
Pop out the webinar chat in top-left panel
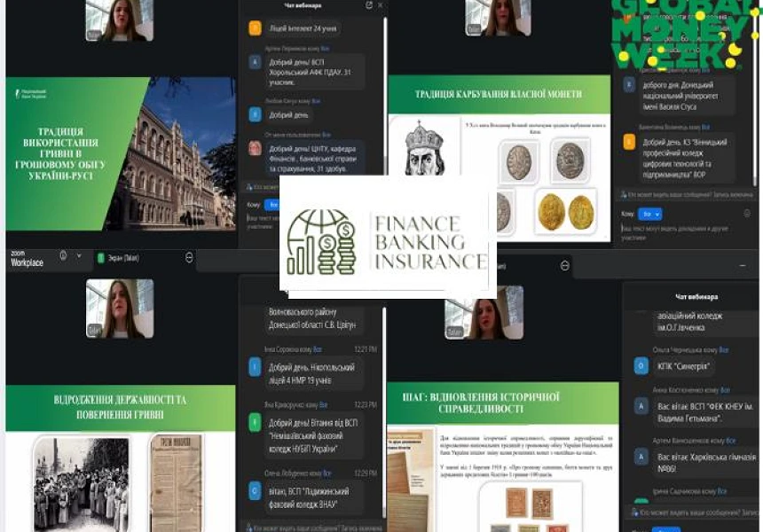click(369, 5)
